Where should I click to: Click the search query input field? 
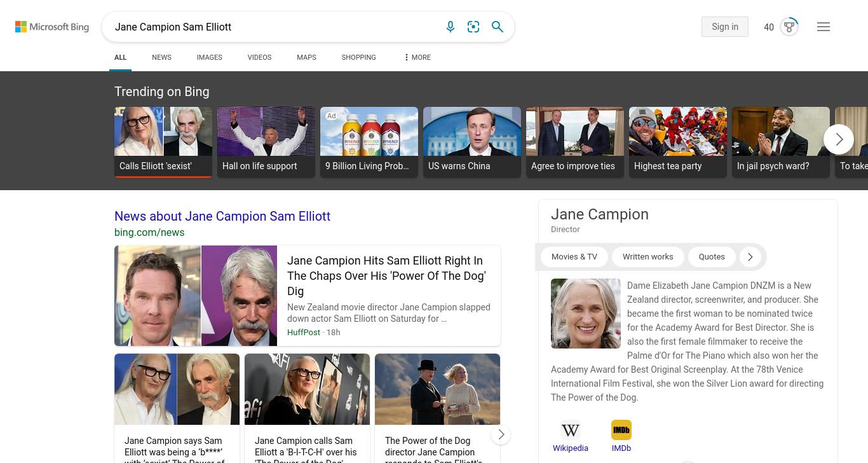pos(273,27)
